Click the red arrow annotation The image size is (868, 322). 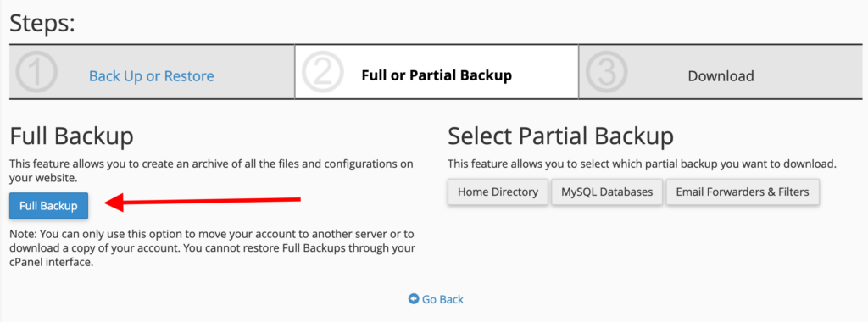click(x=203, y=202)
